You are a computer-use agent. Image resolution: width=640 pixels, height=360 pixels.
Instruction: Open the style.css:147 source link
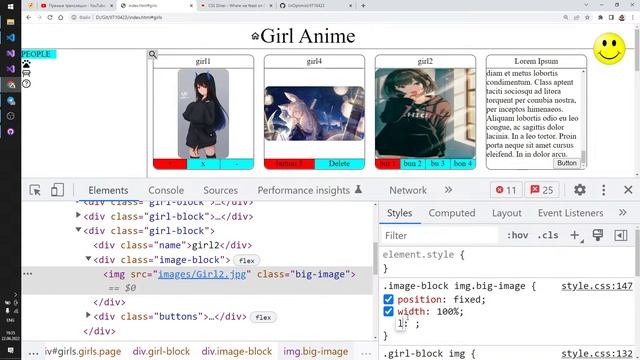[597, 286]
